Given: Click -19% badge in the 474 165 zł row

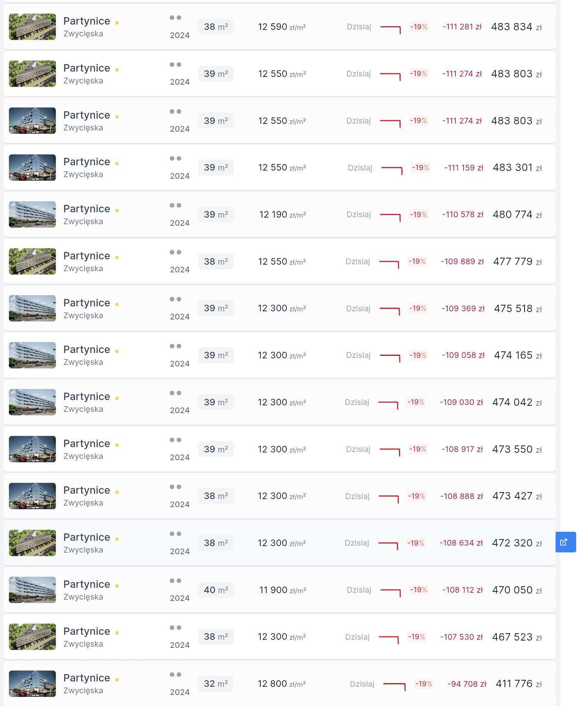Looking at the screenshot, I should coord(418,355).
